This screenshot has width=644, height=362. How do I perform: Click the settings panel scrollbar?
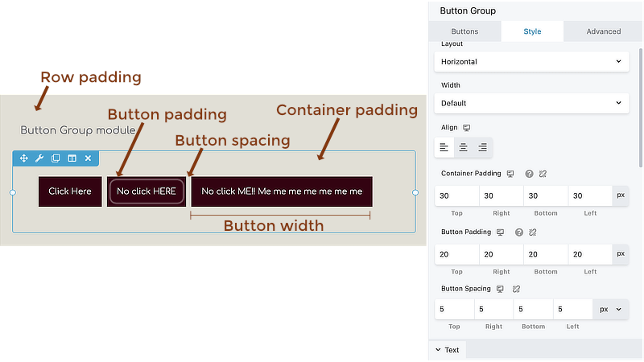click(x=640, y=108)
